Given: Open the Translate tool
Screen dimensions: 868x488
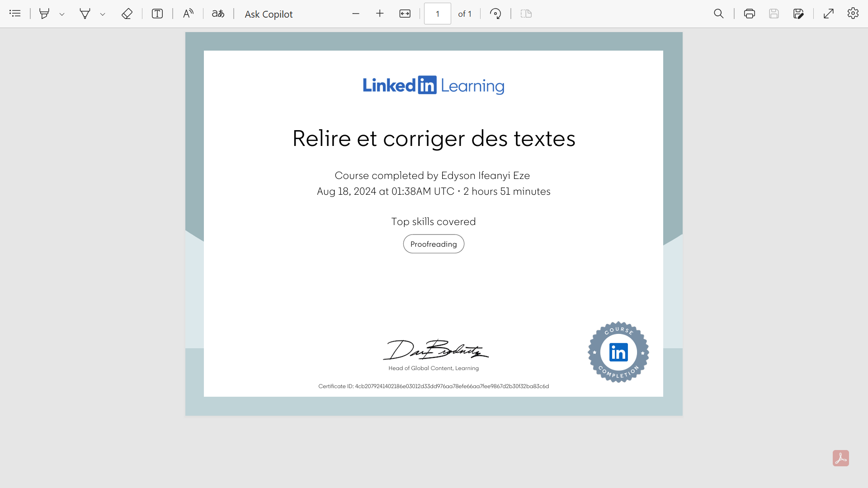Looking at the screenshot, I should click(218, 14).
